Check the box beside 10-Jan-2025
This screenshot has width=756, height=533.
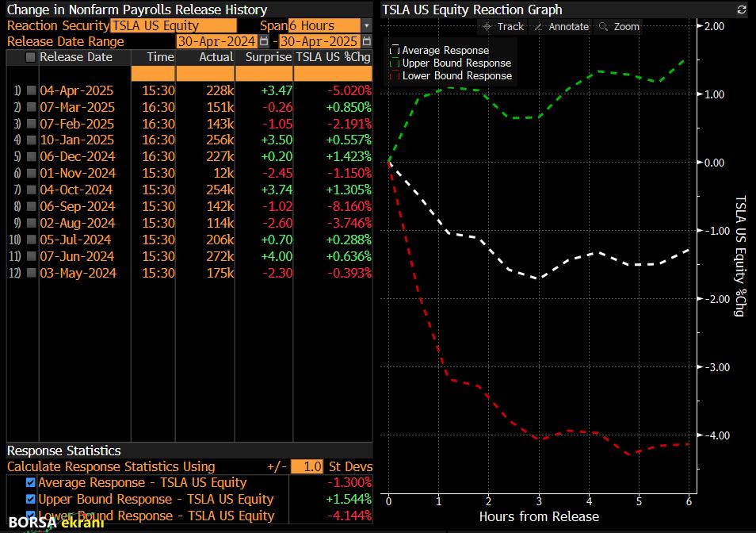32,140
